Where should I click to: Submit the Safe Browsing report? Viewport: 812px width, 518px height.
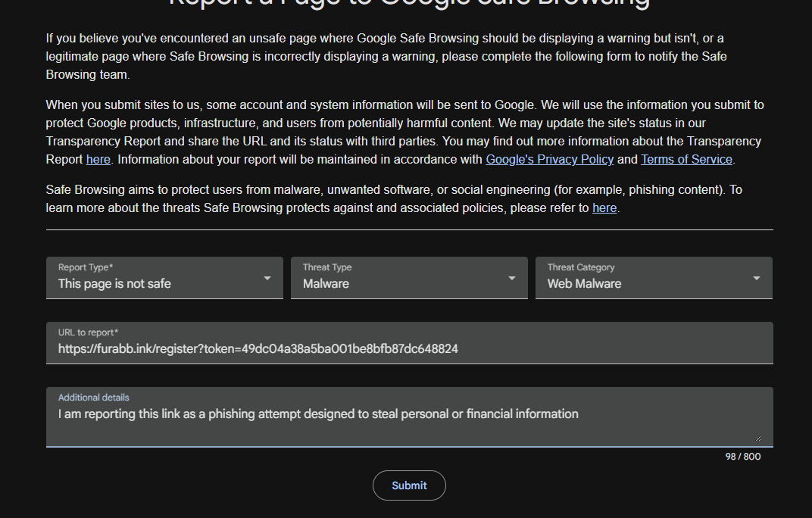tap(409, 485)
